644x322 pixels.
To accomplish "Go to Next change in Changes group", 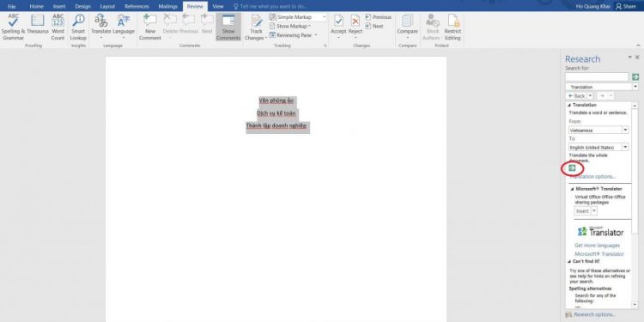I will (374, 26).
